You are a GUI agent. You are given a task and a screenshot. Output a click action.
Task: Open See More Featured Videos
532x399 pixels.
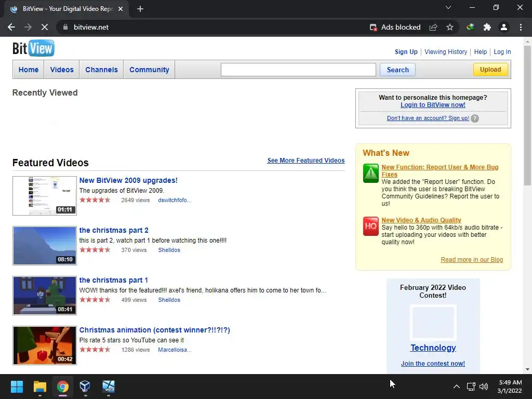coord(305,161)
